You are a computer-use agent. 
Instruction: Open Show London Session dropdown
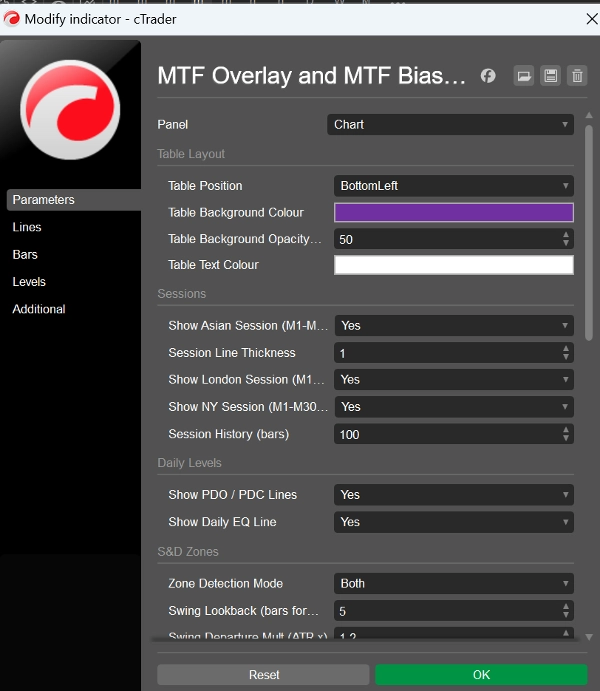454,379
